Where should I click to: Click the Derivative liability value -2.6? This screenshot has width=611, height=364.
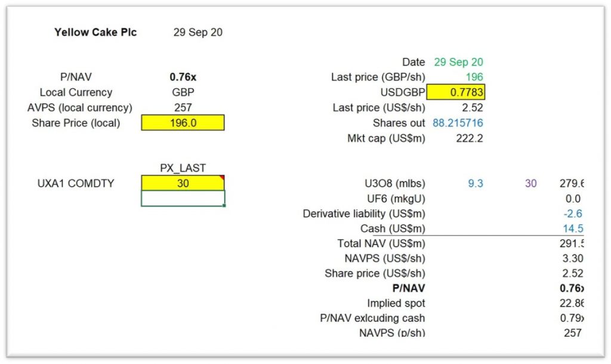pos(573,214)
